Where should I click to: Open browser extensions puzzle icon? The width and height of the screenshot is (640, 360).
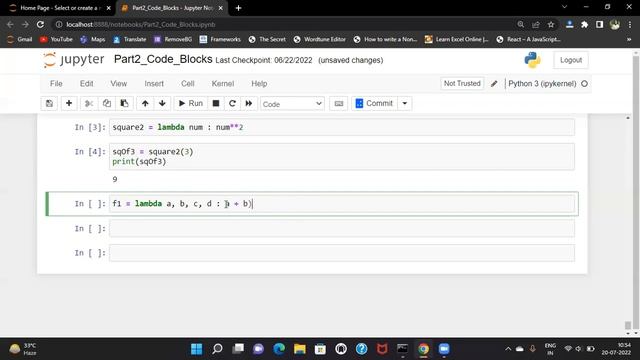(x=584, y=24)
